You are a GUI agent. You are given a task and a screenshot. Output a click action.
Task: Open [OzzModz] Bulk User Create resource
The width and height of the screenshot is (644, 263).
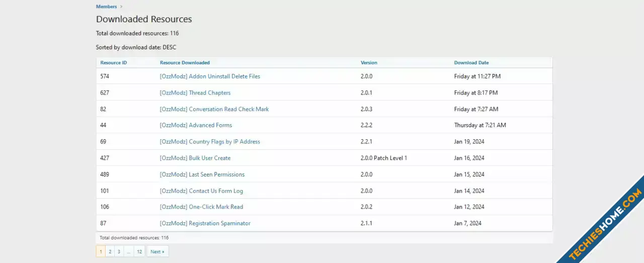[x=195, y=158]
